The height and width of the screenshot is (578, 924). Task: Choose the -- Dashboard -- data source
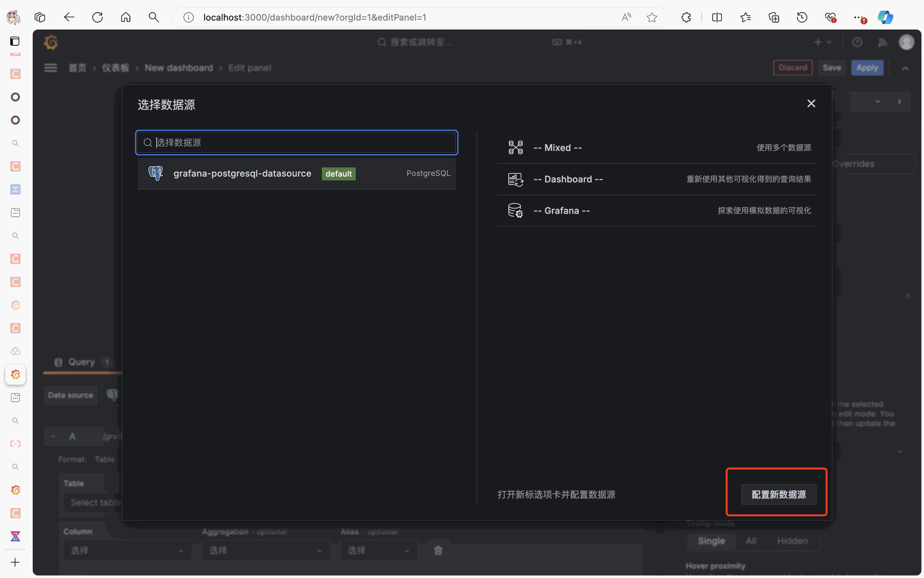pos(657,179)
